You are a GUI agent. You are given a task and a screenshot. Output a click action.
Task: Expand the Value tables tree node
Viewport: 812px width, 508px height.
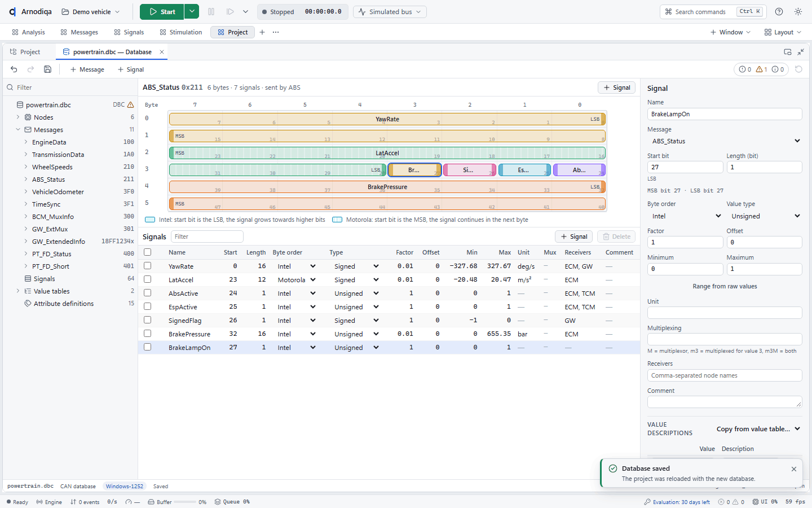point(18,291)
